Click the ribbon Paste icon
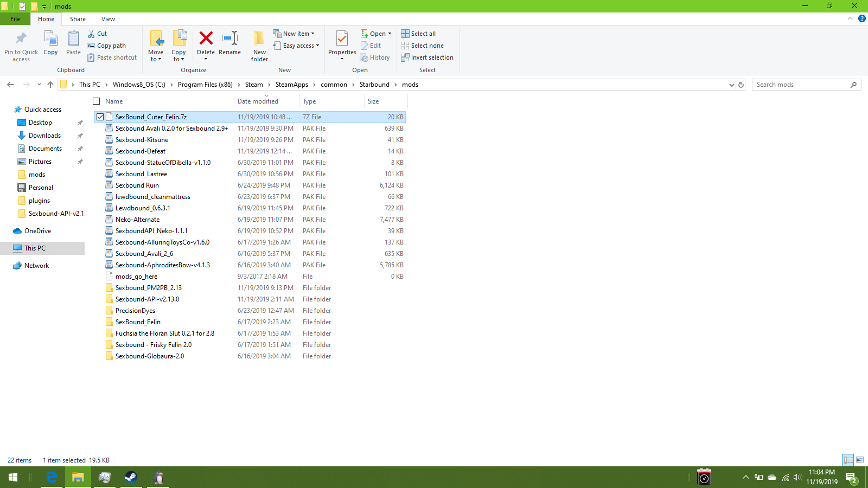The width and height of the screenshot is (868, 488). [73, 43]
